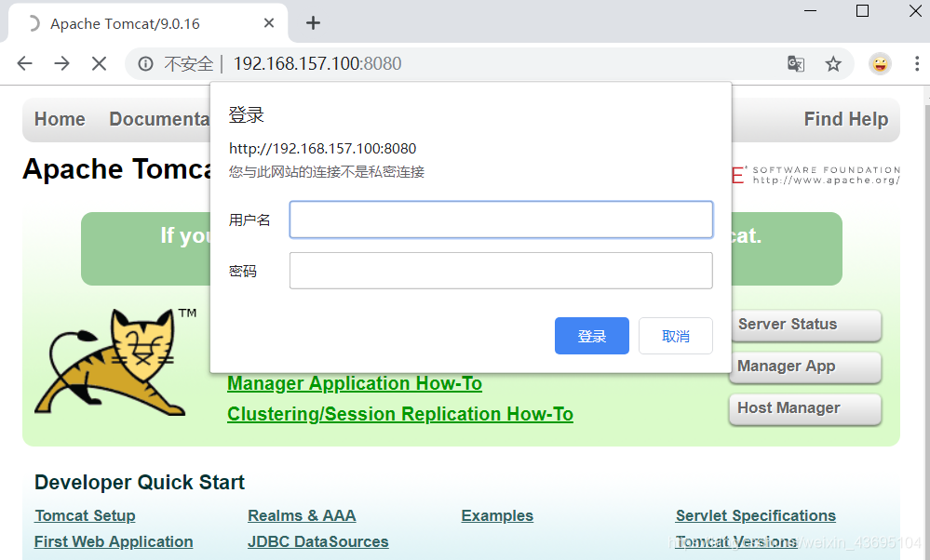This screenshot has height=560, width=930.
Task: Click the http://192.168.157.100:8080 text in dialog
Action: point(323,148)
